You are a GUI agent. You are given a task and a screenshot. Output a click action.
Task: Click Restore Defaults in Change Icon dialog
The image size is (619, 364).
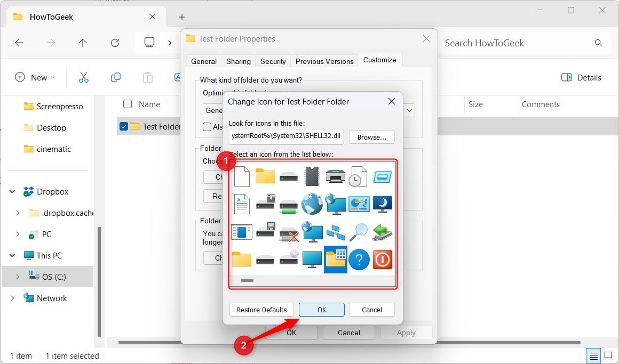point(261,310)
